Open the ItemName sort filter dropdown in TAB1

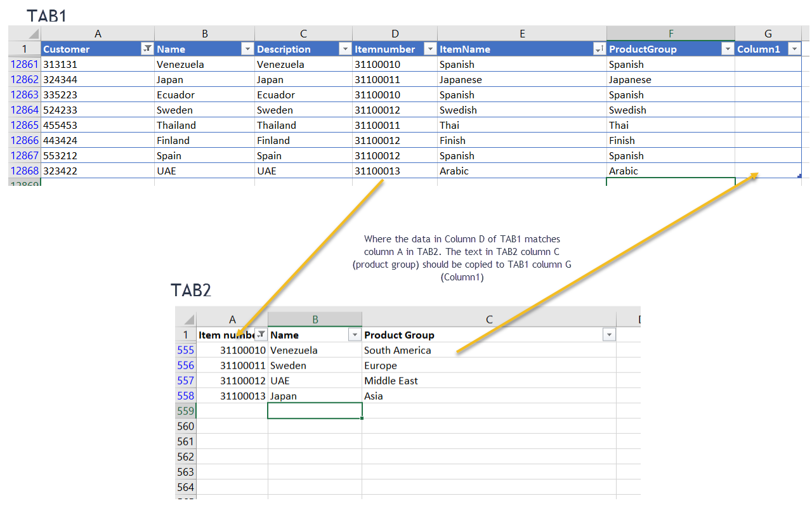[599, 49]
